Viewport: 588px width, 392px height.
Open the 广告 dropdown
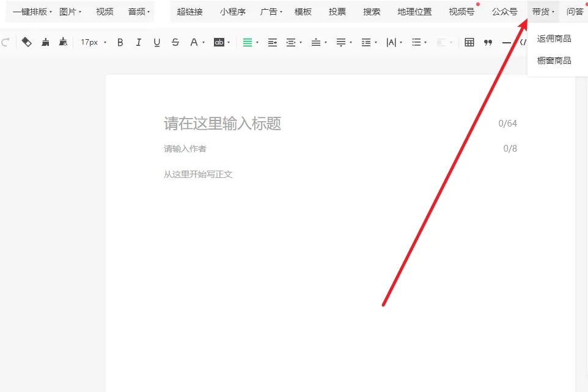[271, 12]
